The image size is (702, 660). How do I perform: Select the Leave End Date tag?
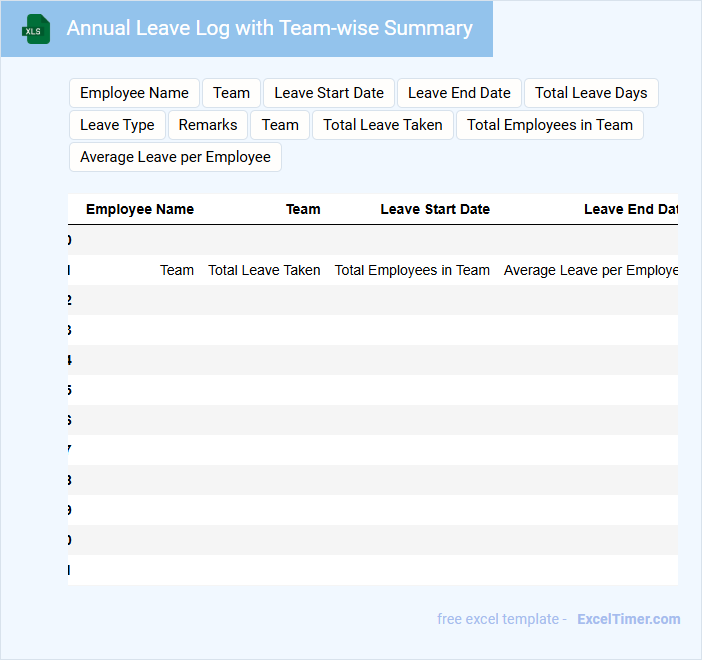tap(459, 93)
